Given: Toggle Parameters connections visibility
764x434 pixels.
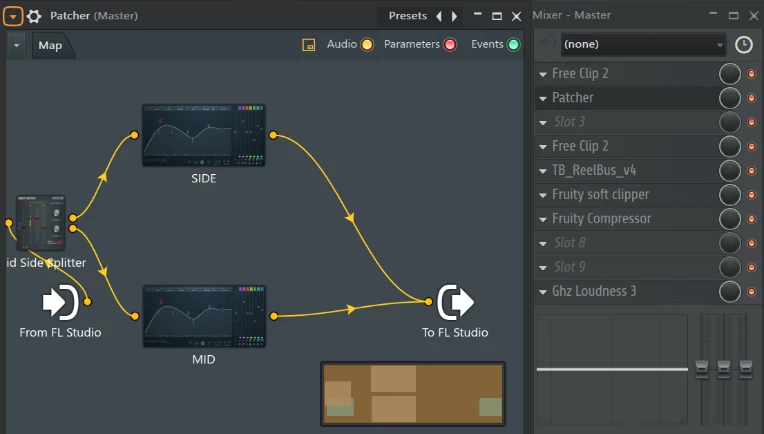Looking at the screenshot, I should point(450,45).
